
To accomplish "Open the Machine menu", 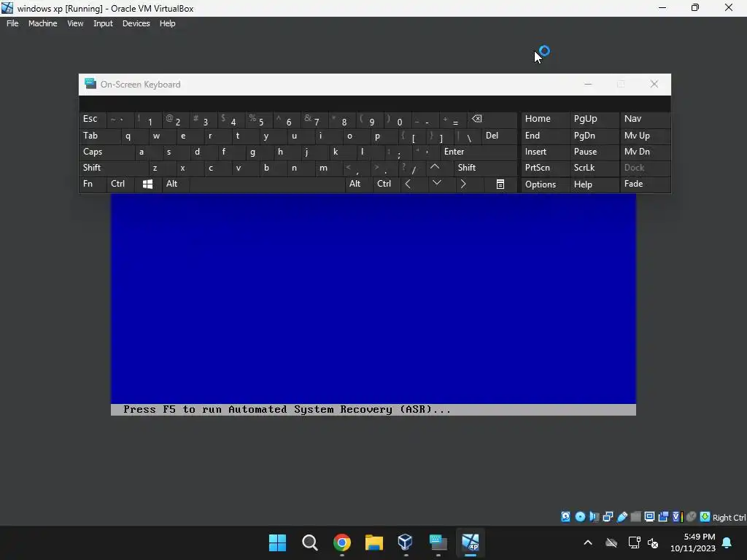I will [x=43, y=23].
